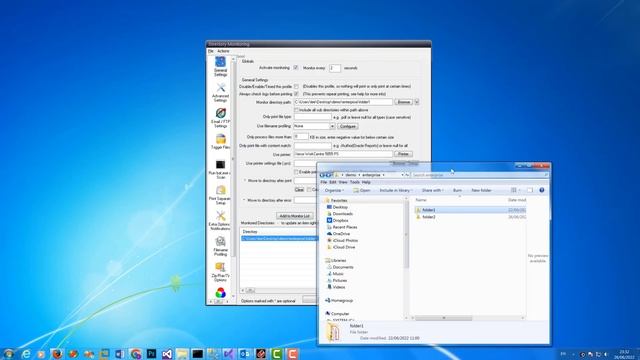The image size is (640, 360).
Task: Select folder2 in Explorer file list
Action: [x=469, y=217]
